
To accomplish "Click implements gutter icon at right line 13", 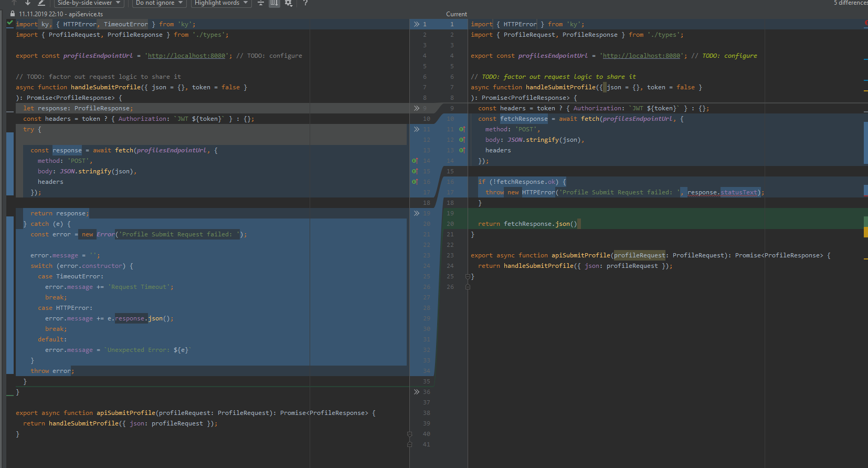I will coord(462,150).
